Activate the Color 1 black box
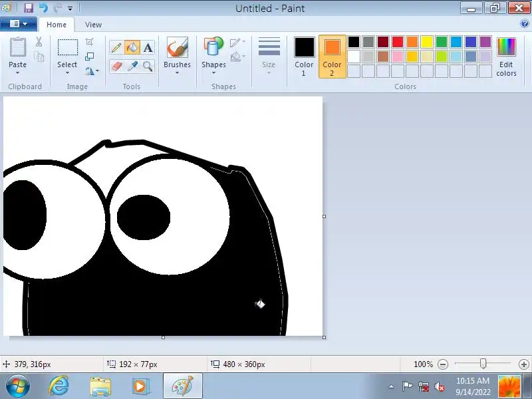532x399 pixels. coord(304,47)
